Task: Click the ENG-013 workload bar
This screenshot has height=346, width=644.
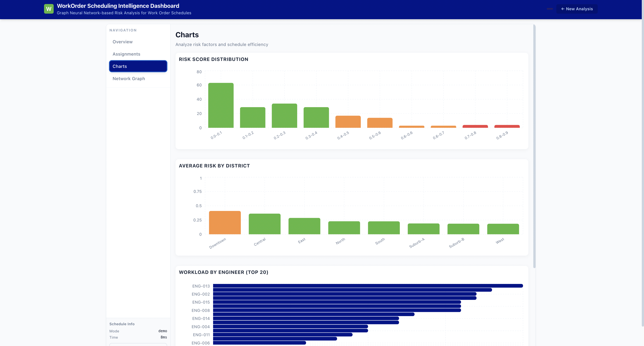Action: [367, 286]
